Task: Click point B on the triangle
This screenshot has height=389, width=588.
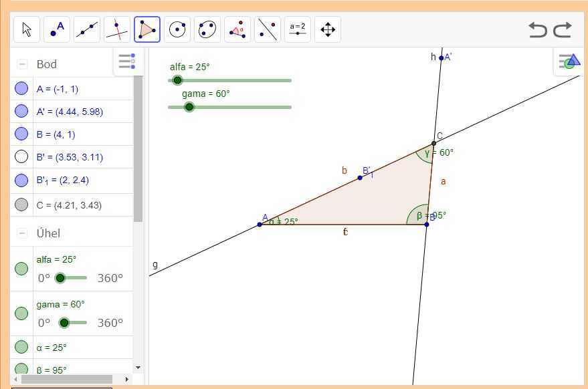Action: [426, 225]
